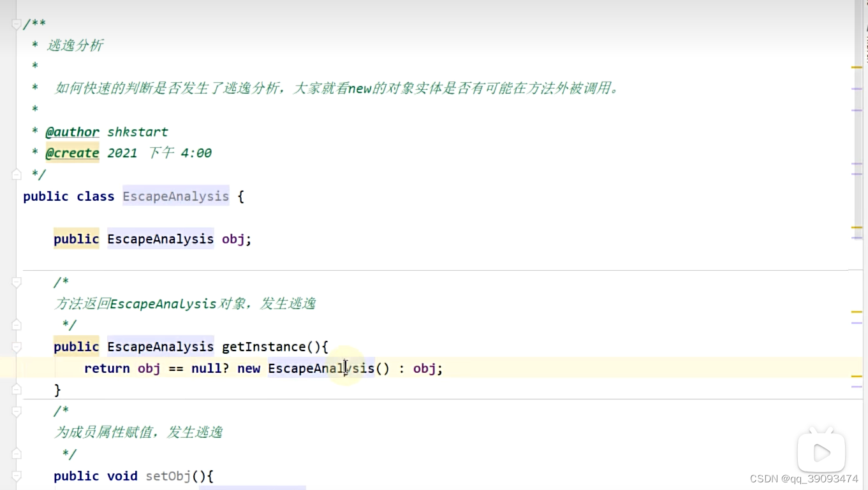
Task: Click highlighted "public" on the obj field line
Action: point(76,239)
